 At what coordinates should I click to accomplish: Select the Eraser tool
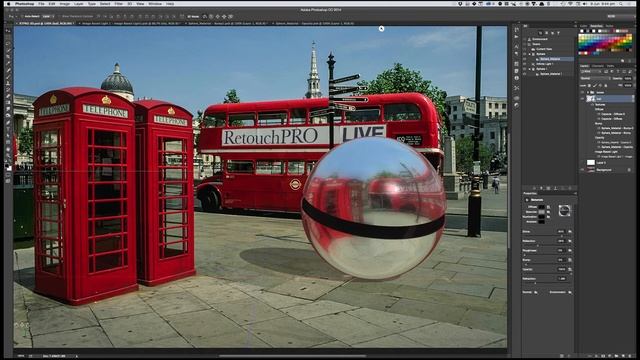tap(8, 96)
